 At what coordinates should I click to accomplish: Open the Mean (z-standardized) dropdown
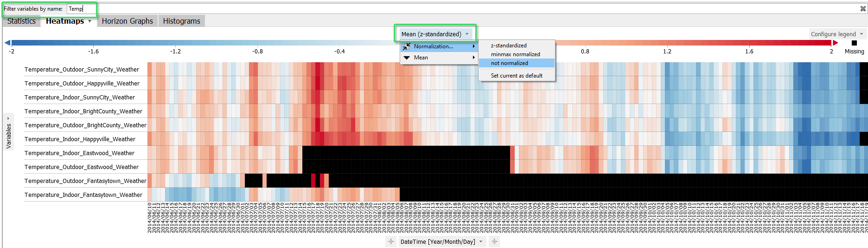click(435, 34)
